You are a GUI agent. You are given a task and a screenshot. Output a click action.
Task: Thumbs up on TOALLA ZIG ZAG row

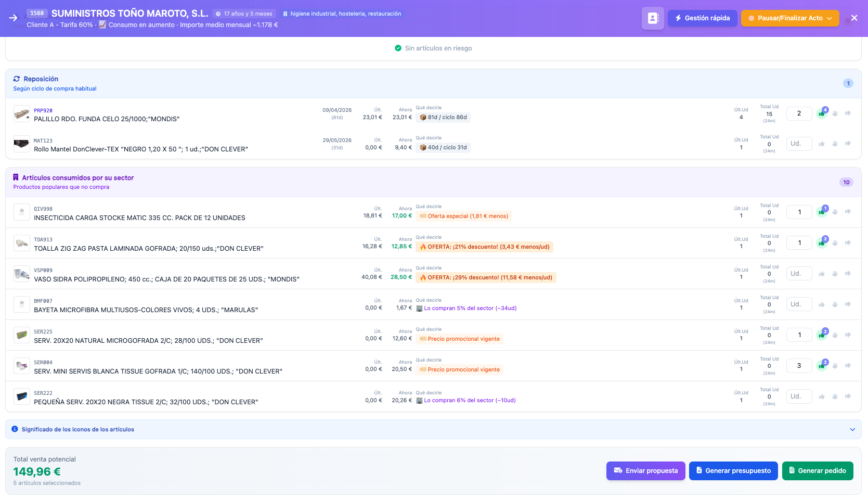821,243
